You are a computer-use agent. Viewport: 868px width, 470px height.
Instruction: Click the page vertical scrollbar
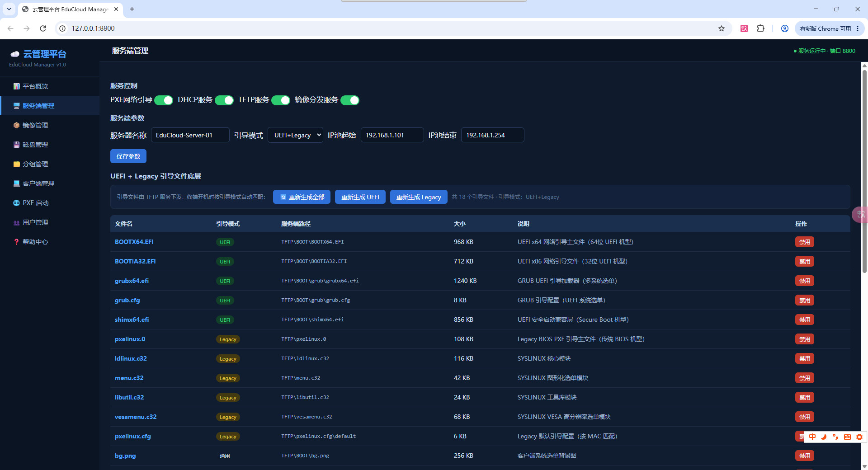click(x=864, y=172)
